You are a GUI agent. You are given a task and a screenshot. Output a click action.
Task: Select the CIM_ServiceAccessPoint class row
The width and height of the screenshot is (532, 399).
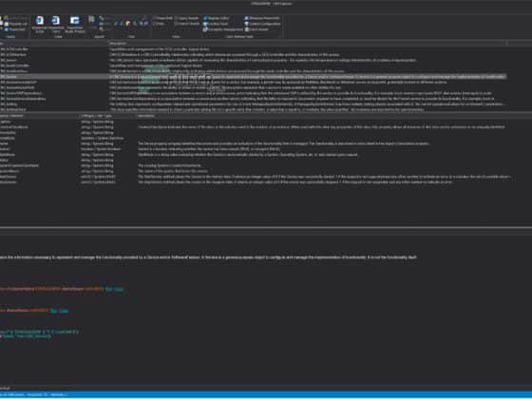coord(253,87)
